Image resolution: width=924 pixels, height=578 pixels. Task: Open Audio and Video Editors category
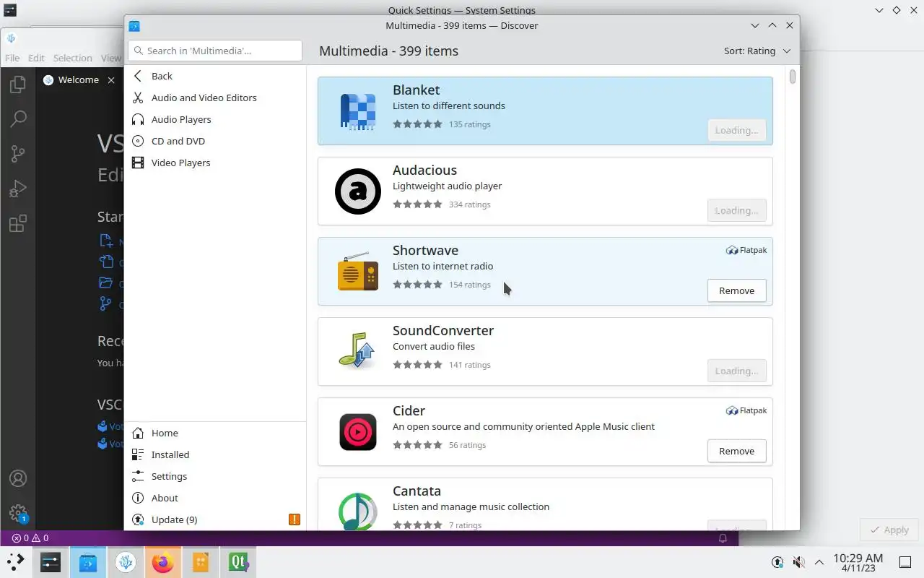click(x=215, y=98)
